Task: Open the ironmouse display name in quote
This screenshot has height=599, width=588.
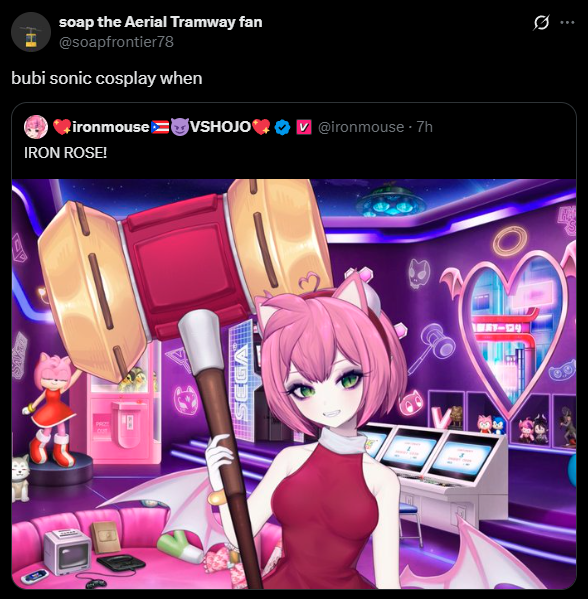Action: point(110,127)
